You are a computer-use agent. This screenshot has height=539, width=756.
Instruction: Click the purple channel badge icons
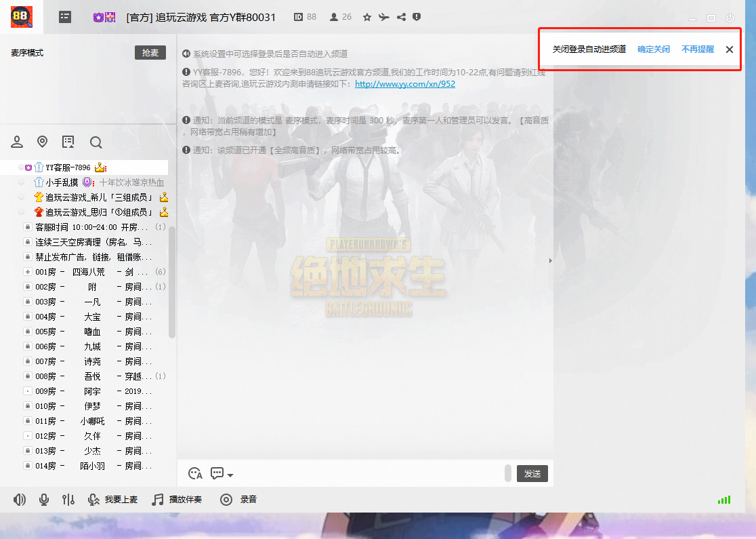(x=104, y=18)
